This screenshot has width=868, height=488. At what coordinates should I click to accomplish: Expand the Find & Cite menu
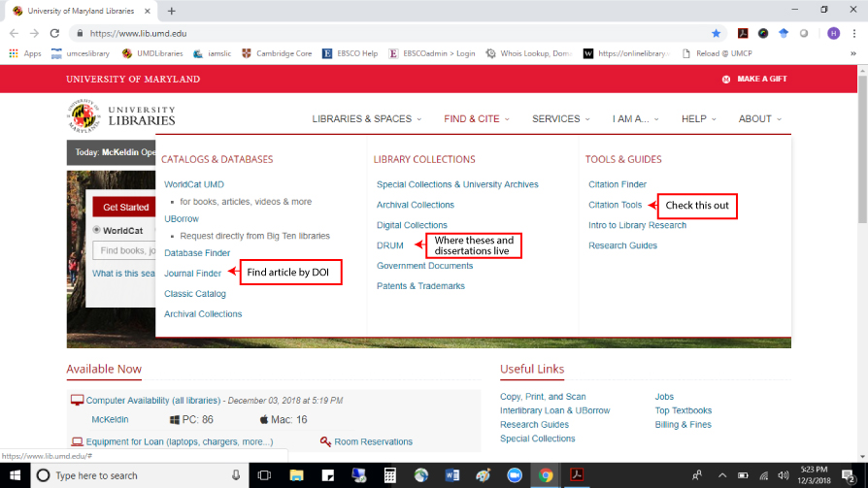(x=477, y=119)
